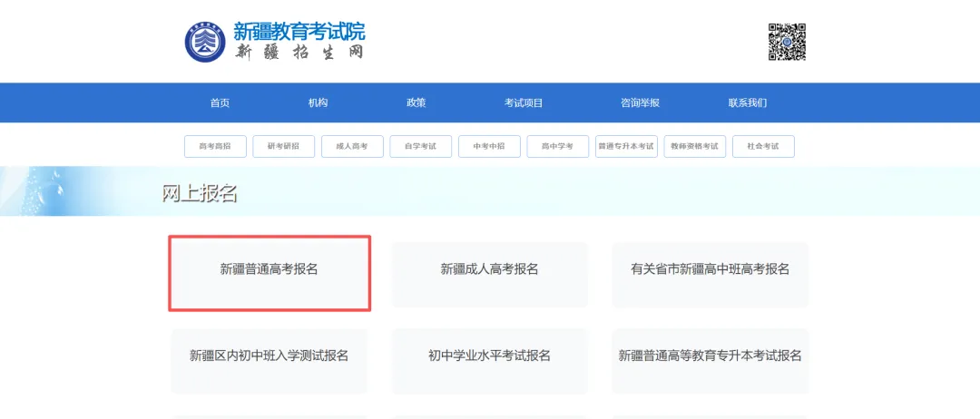This screenshot has height=419, width=980.
Task: Select the 教师资格考试 category button
Action: 695,146
